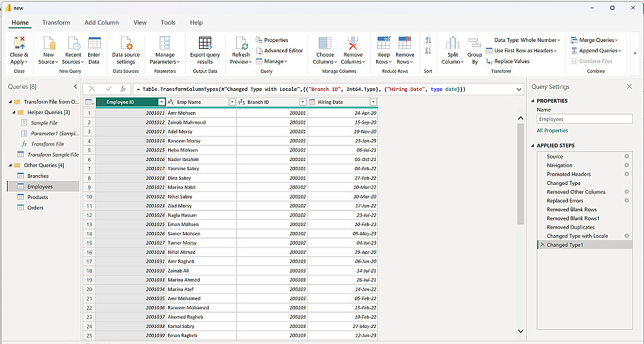Click the Data source settings icon
The width and height of the screenshot is (644, 344).
click(126, 44)
